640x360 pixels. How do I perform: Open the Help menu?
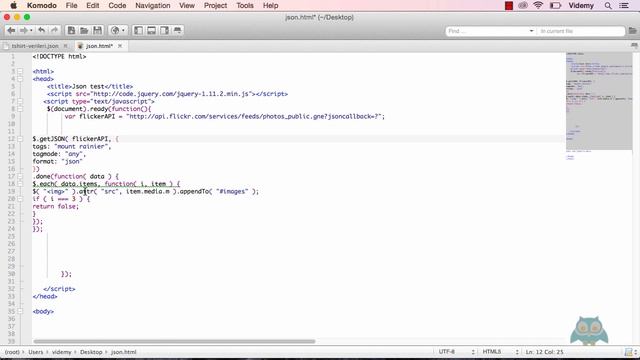270,6
